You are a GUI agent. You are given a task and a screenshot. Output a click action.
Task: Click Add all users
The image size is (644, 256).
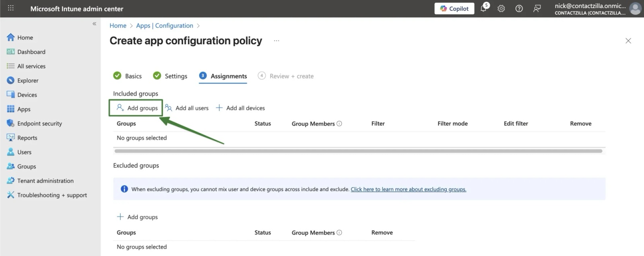click(187, 108)
